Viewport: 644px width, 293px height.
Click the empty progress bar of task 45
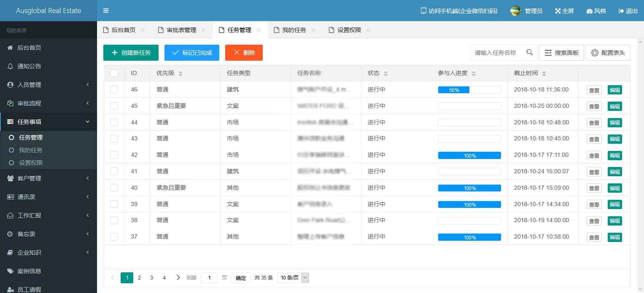[x=469, y=106]
